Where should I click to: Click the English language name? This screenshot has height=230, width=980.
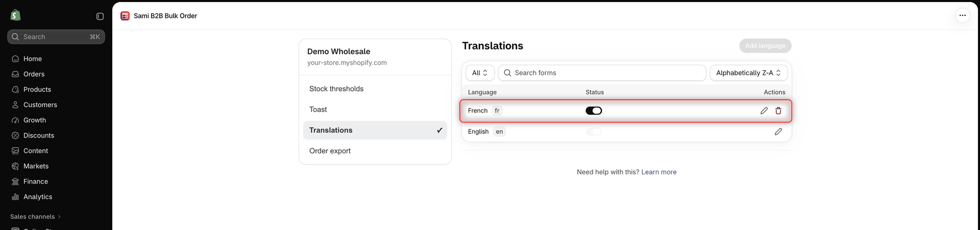pyautogui.click(x=478, y=131)
